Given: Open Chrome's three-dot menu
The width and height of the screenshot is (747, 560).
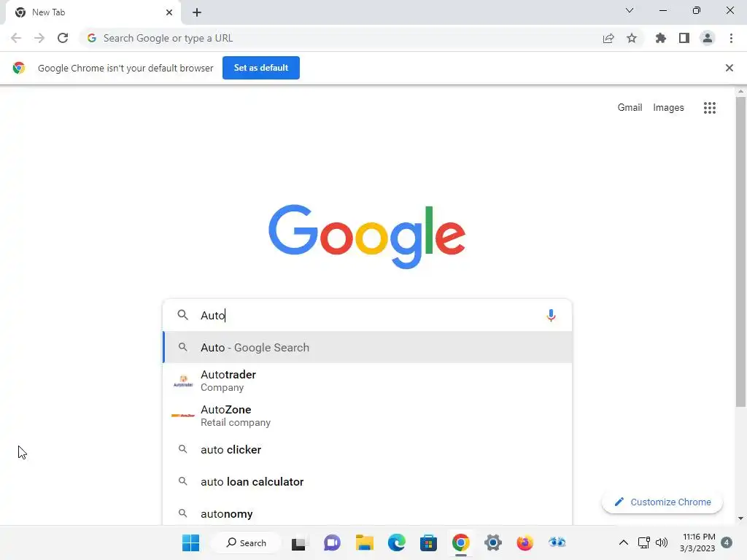Looking at the screenshot, I should (x=731, y=38).
